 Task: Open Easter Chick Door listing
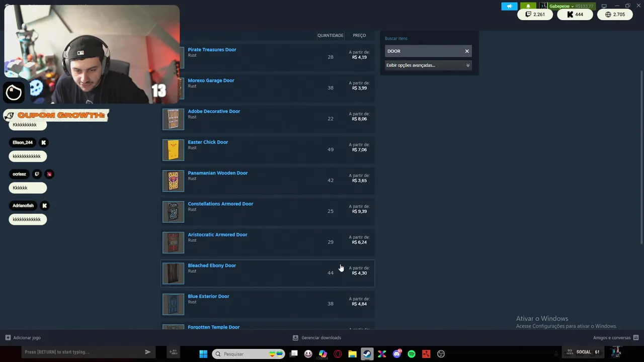click(208, 142)
